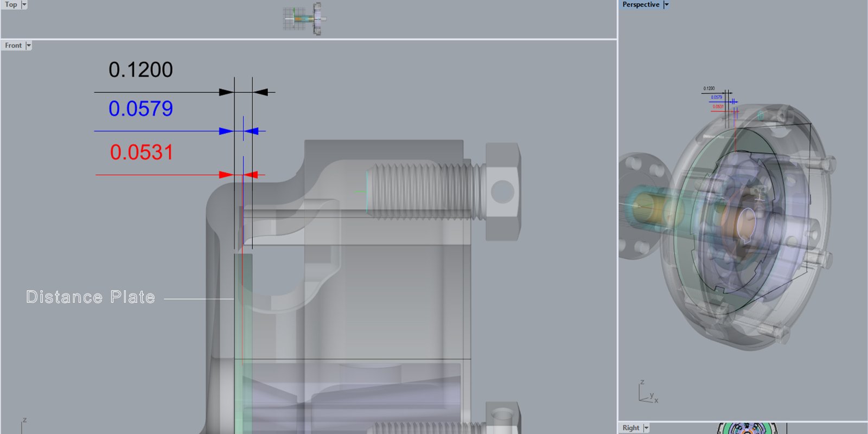Image resolution: width=868 pixels, height=434 pixels.
Task: Click the Right viewport title label
Action: 631,428
